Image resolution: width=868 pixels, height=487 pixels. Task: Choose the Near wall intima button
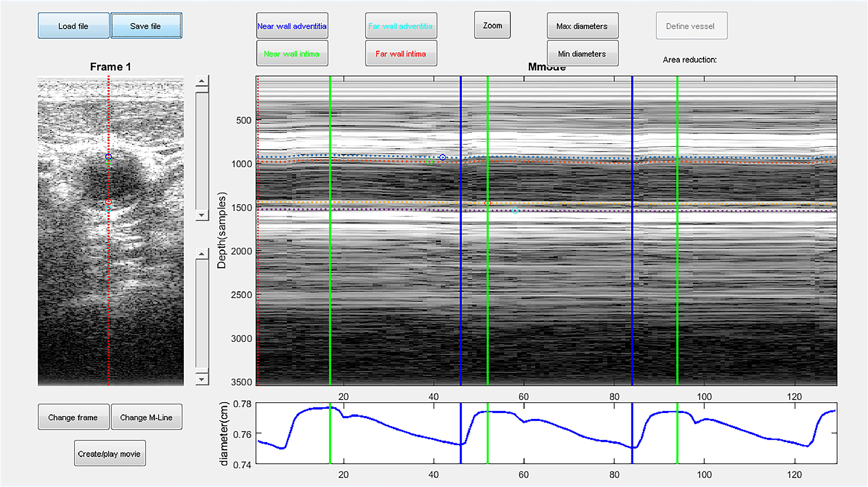click(x=292, y=54)
